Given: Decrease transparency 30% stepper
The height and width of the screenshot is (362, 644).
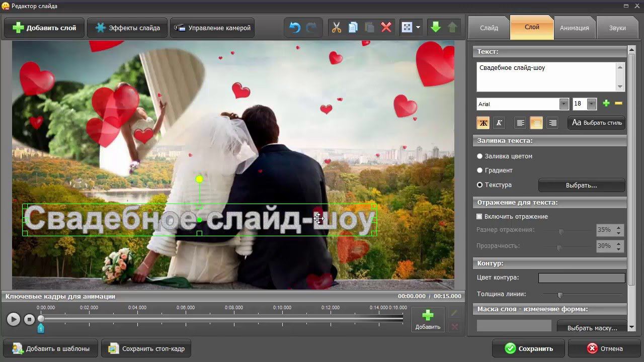Looking at the screenshot, I should (619, 249).
